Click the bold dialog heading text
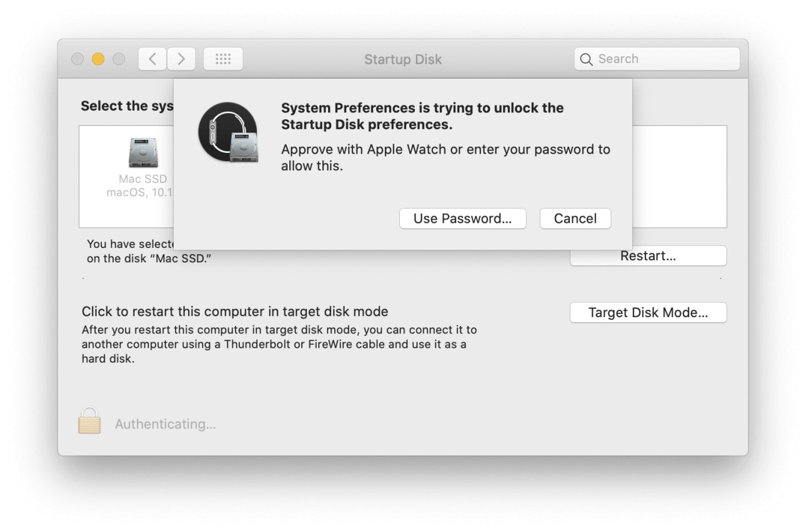This screenshot has height=532, width=806. (422, 116)
